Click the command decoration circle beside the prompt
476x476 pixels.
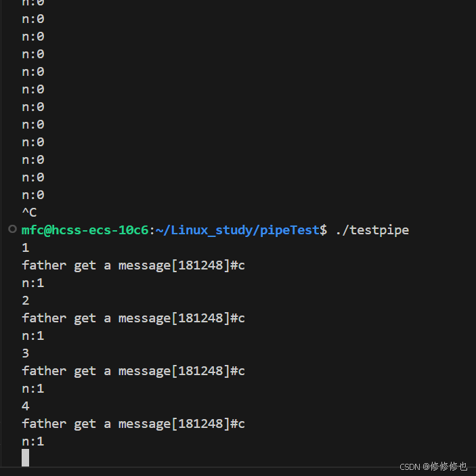12,229
